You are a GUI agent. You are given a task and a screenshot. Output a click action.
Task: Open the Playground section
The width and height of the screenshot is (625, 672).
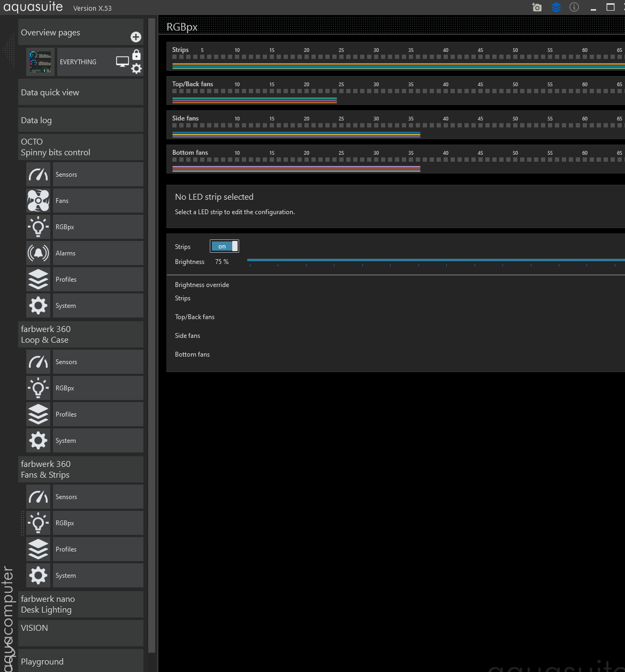(x=81, y=661)
